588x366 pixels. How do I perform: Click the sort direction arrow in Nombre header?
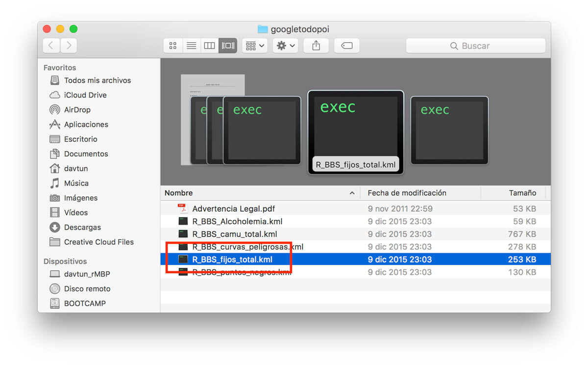point(352,193)
